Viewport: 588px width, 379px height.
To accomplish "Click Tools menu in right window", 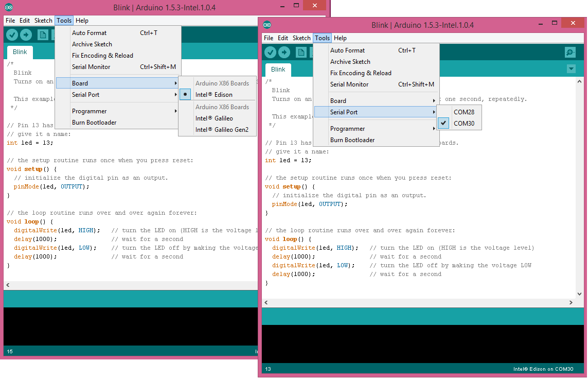I will [322, 38].
